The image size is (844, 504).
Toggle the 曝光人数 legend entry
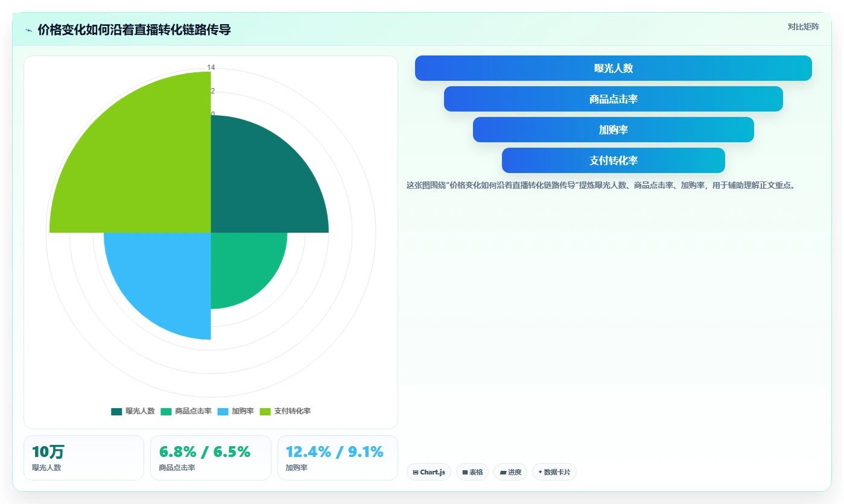pos(133,411)
